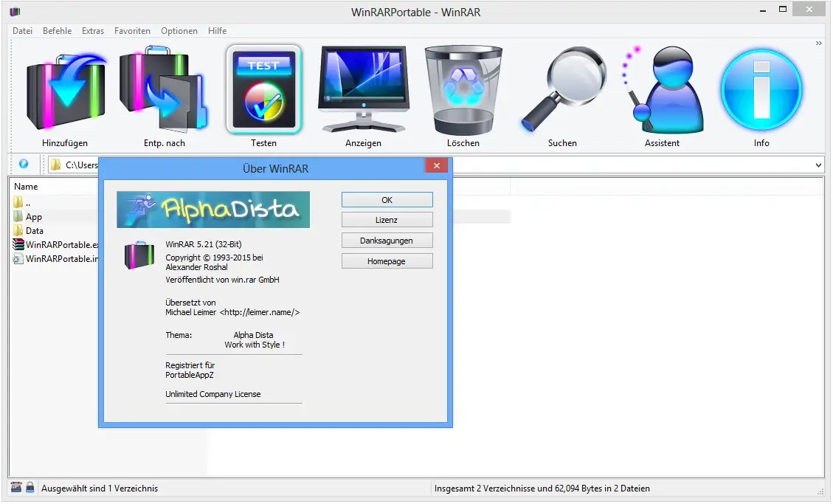Click the 'Registriert für' text
Image resolution: width=833 pixels, height=504 pixels.
(x=190, y=365)
